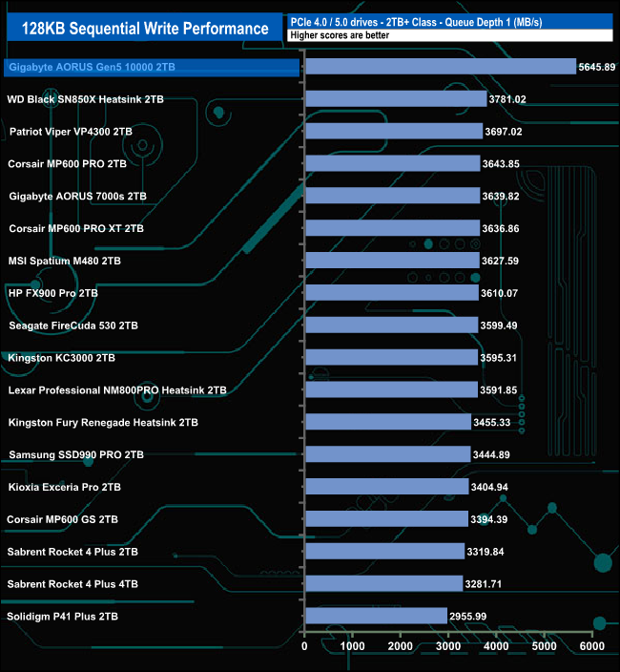Click the 3610.07 value
The height and width of the screenshot is (672, 620).
click(x=499, y=293)
